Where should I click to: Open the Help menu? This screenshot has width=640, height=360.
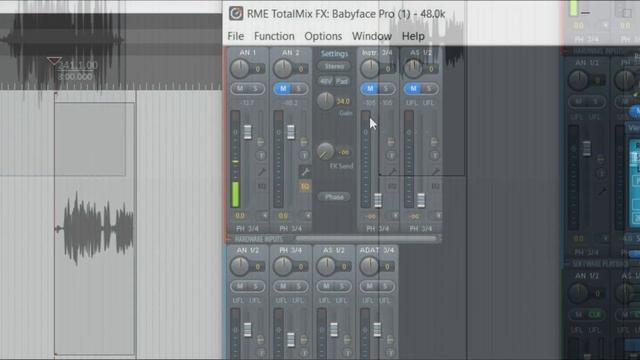[413, 36]
